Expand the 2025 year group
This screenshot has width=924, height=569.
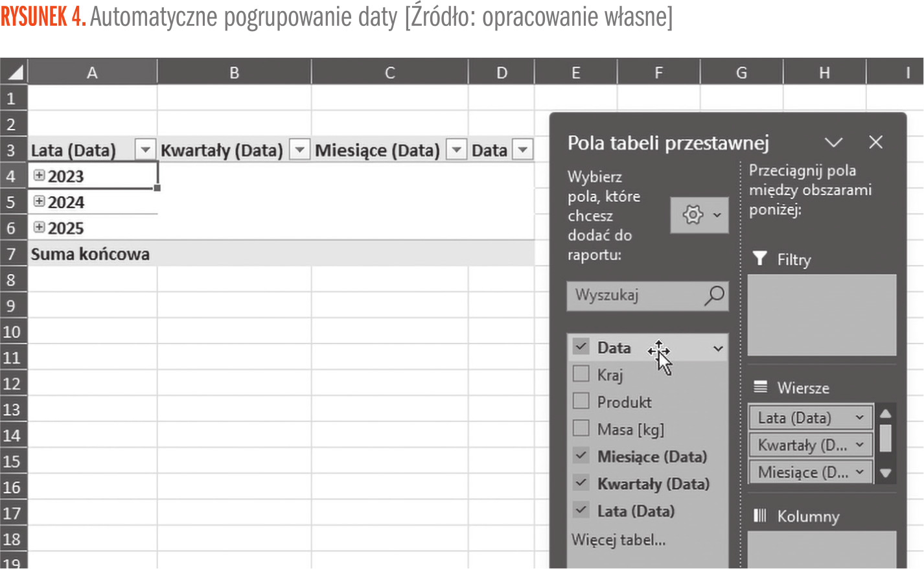[40, 227]
